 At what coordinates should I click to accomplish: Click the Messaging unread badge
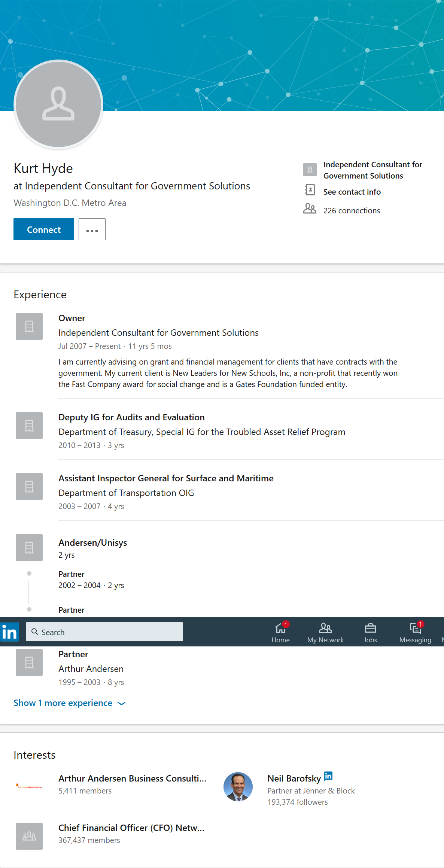(420, 624)
